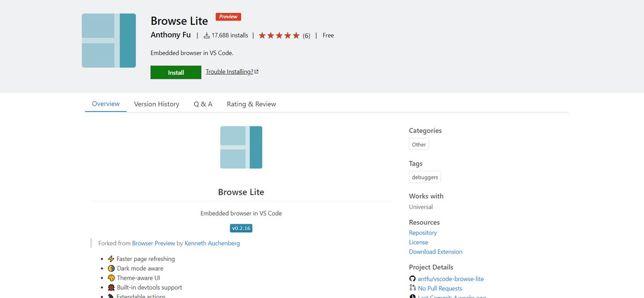Click the Browse Lite header extension logo

tap(108, 41)
